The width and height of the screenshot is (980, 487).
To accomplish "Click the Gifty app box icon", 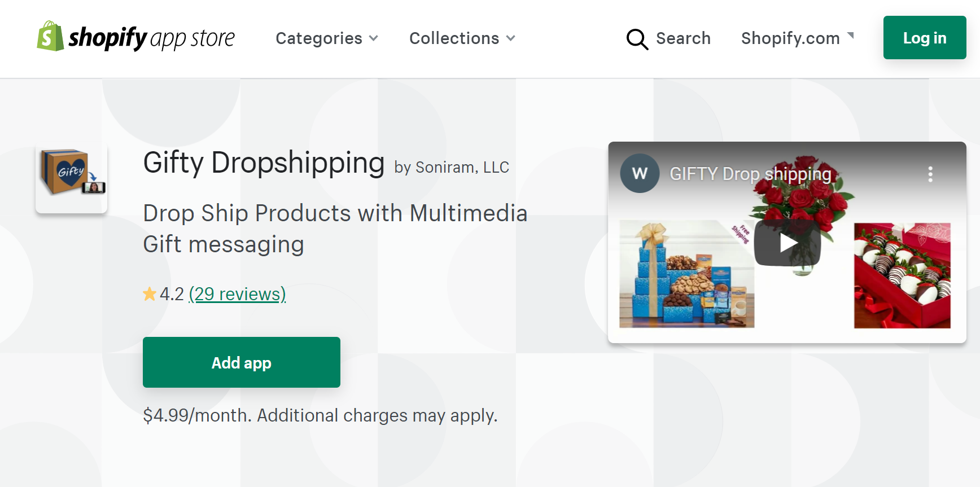I will (x=71, y=177).
